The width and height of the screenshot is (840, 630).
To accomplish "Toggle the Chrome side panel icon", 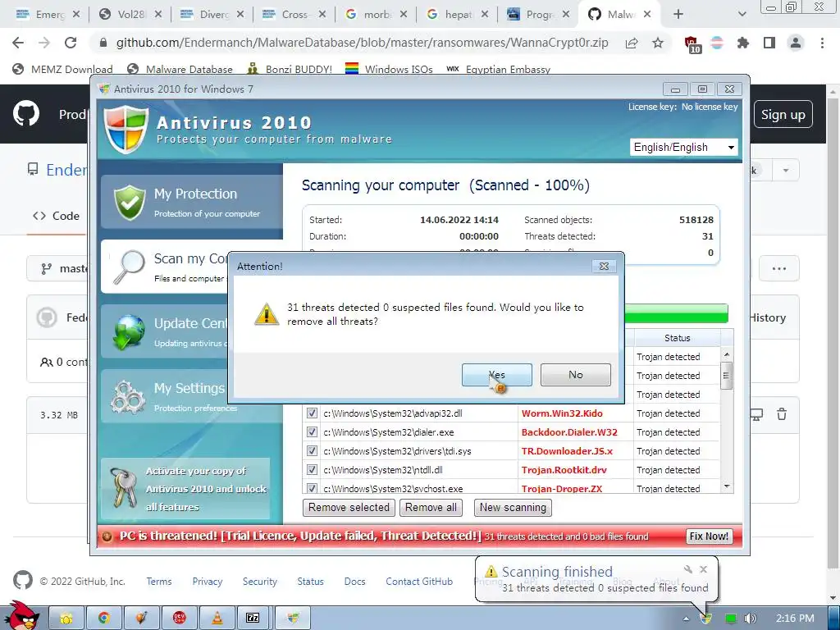I will [769, 43].
